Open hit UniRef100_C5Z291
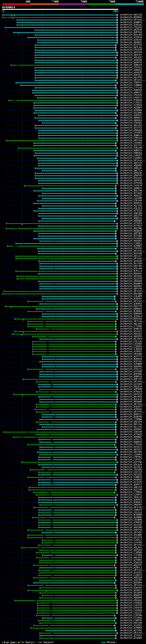 point(131,27)
